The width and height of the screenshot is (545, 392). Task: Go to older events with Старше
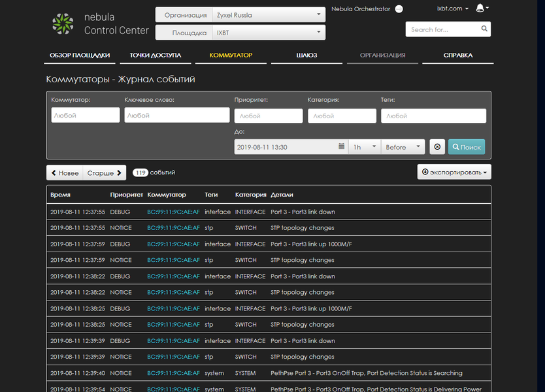[x=105, y=173]
